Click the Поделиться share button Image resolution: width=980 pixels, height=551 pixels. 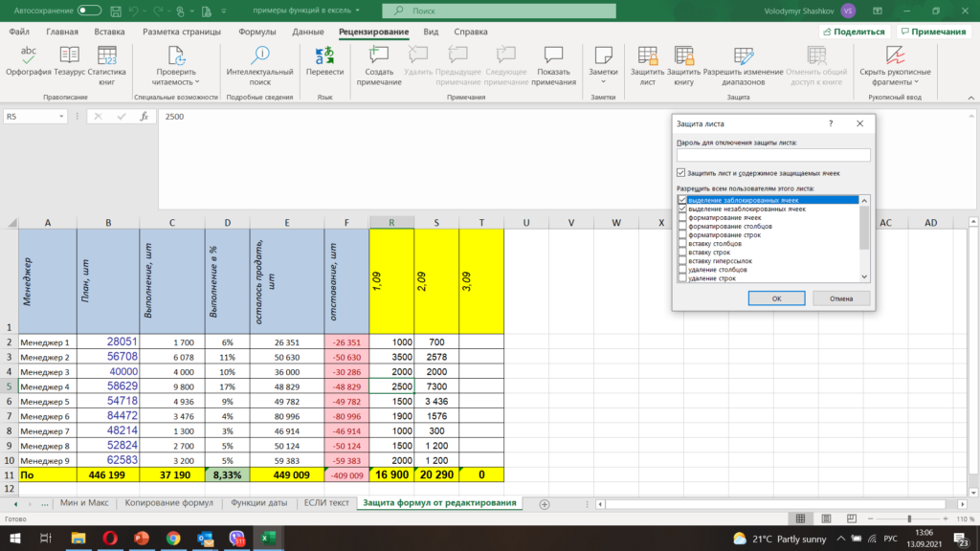point(855,32)
